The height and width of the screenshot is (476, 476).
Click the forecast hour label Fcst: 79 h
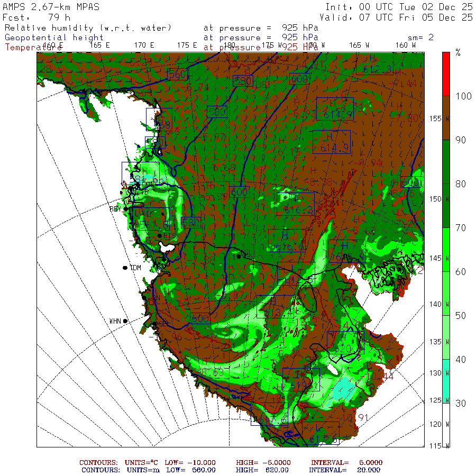pyautogui.click(x=36, y=17)
